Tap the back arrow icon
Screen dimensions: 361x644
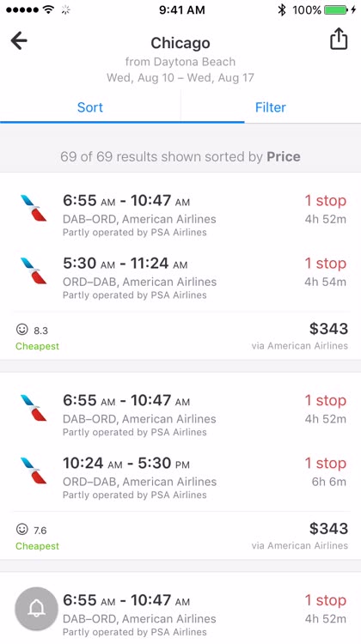(19, 40)
